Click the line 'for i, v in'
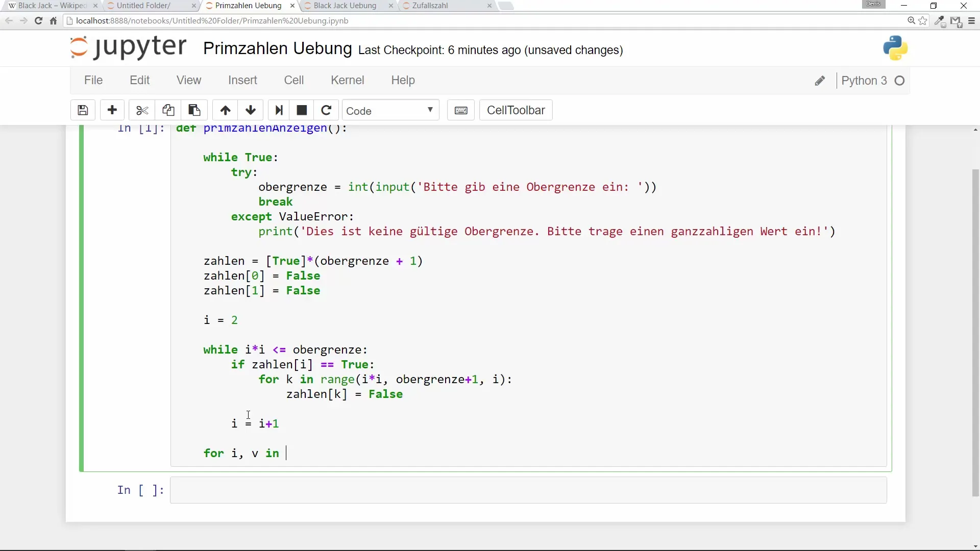This screenshot has width=980, height=551. [x=241, y=453]
